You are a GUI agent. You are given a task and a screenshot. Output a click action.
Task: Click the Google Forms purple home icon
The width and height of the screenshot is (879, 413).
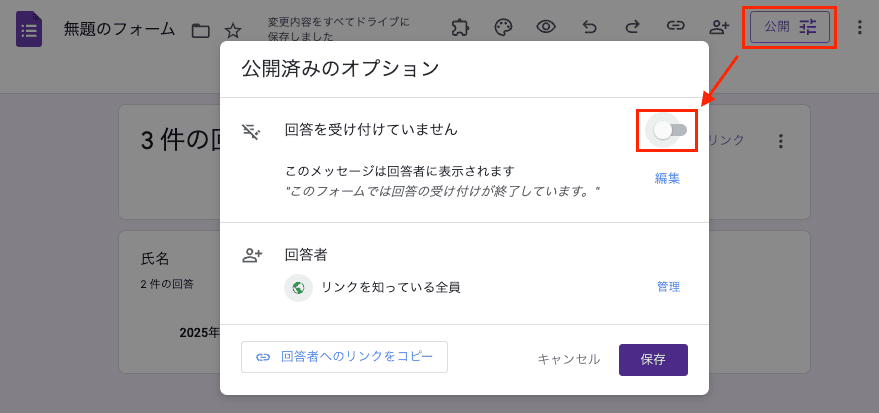pyautogui.click(x=29, y=29)
